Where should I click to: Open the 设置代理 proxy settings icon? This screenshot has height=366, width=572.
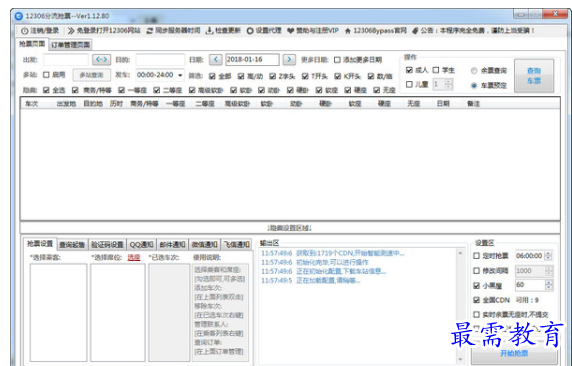tap(250, 31)
